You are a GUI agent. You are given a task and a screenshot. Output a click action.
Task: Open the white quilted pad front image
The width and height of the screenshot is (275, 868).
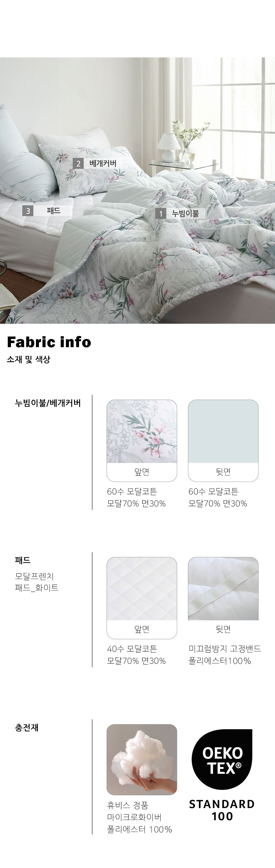coord(142,589)
